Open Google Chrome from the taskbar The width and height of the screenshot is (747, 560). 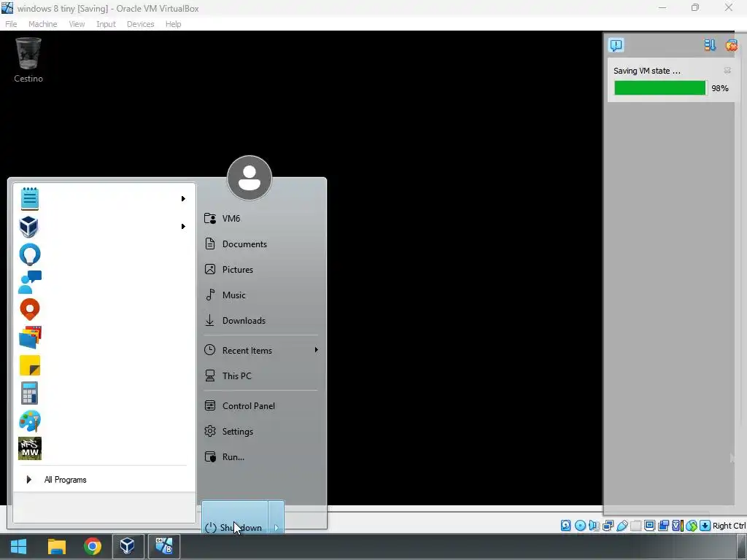(93, 546)
